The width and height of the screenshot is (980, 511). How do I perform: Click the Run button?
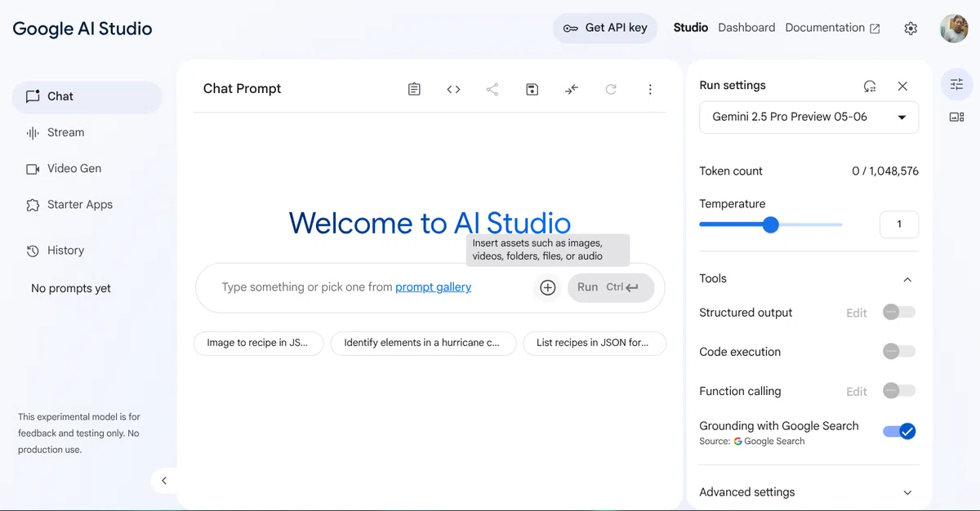tap(611, 287)
